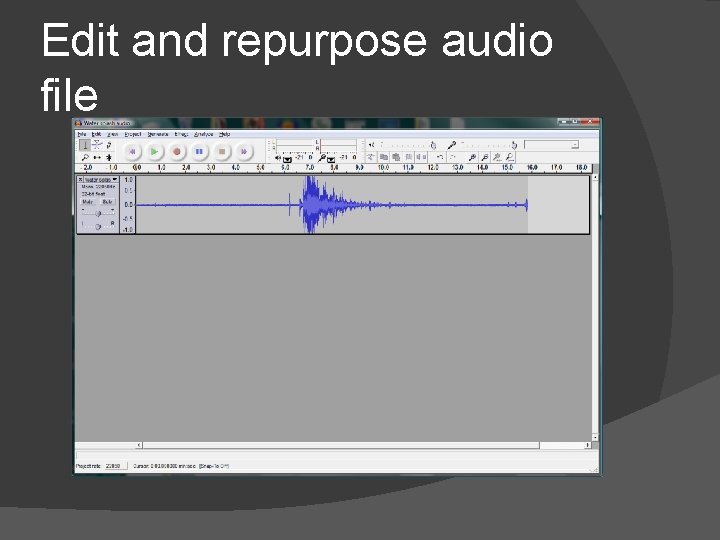Minimize the Audacity window
This screenshot has width=720, height=540.
tap(563, 122)
